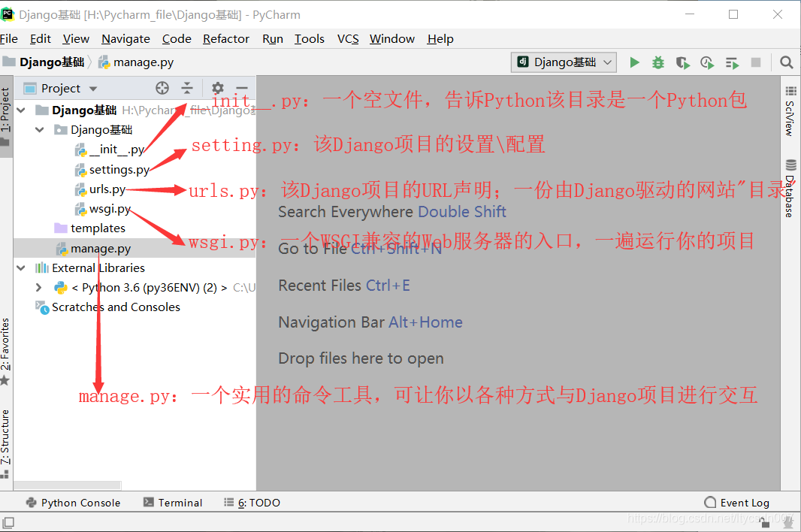The width and height of the screenshot is (801, 532).
Task: Open the File menu
Action: pyautogui.click(x=9, y=39)
